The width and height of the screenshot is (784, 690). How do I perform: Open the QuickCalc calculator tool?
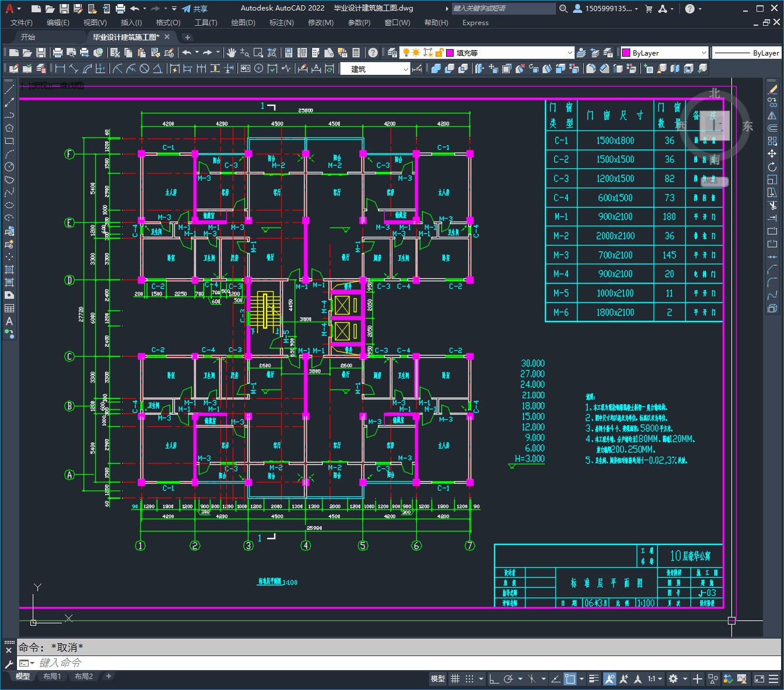356,53
